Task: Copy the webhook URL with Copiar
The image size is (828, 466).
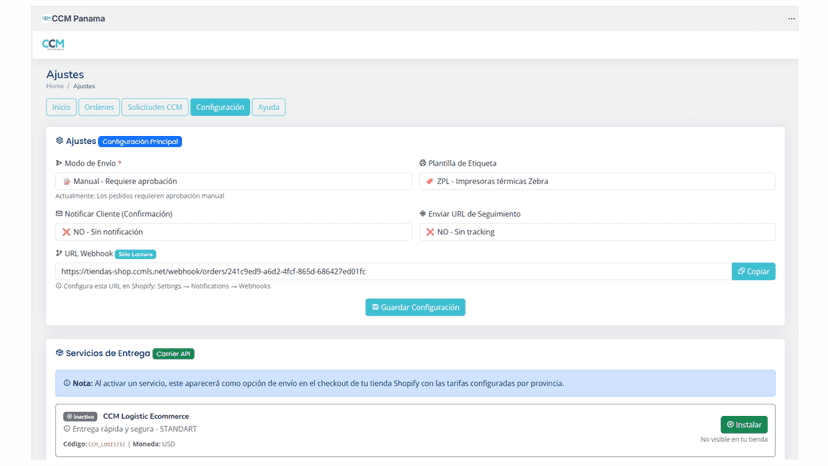Action: (x=753, y=271)
